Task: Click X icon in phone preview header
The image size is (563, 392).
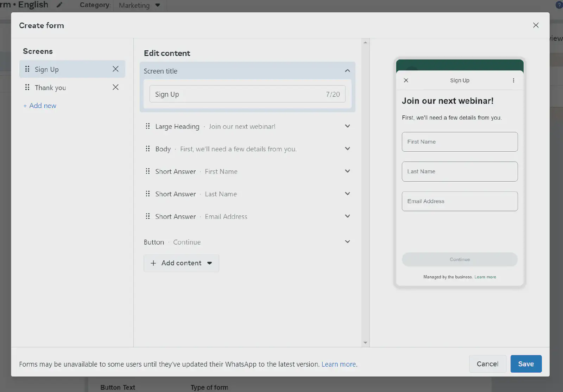Action: [x=406, y=80]
